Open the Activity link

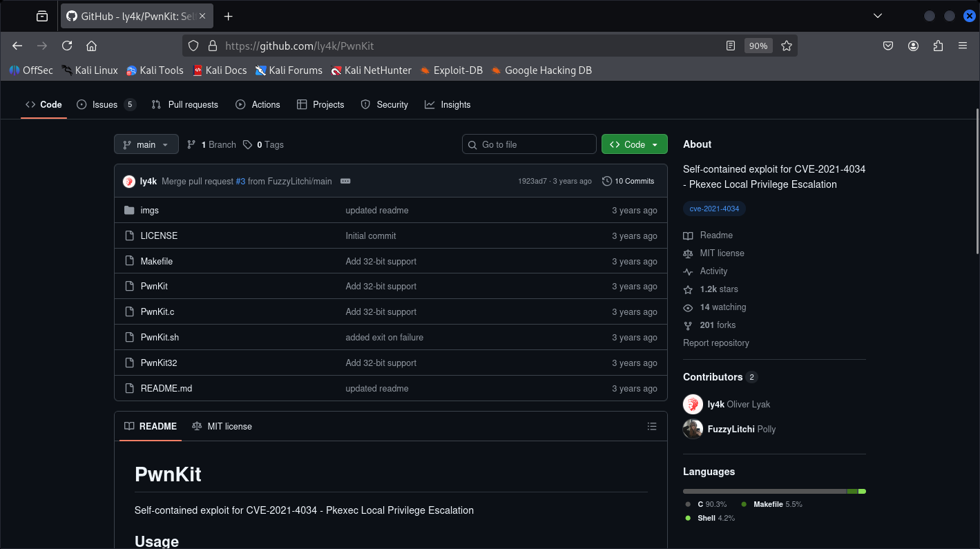tap(705, 271)
